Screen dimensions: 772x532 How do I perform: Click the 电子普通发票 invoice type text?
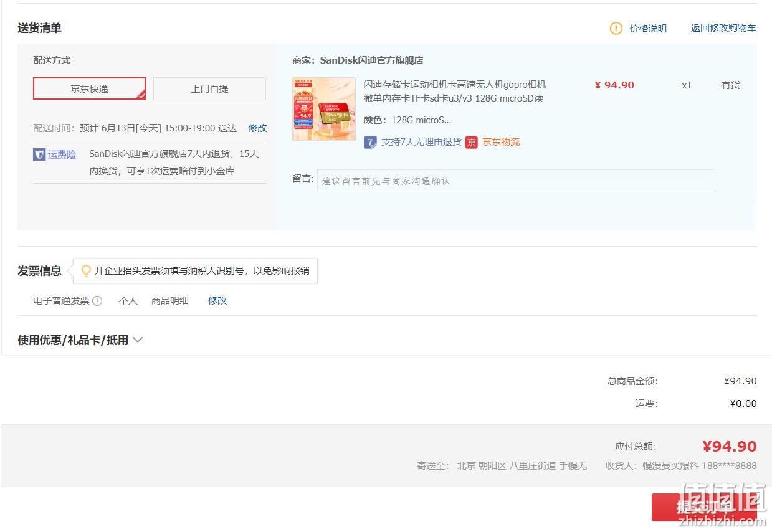61,300
